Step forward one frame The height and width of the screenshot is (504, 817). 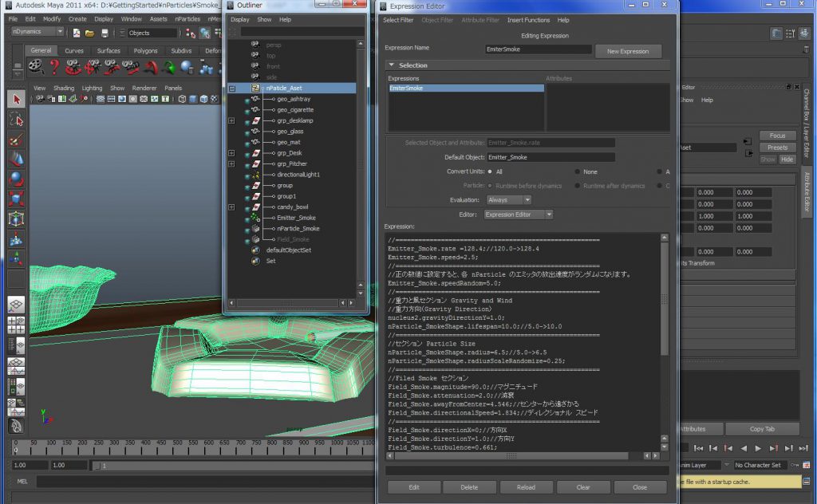[788, 448]
